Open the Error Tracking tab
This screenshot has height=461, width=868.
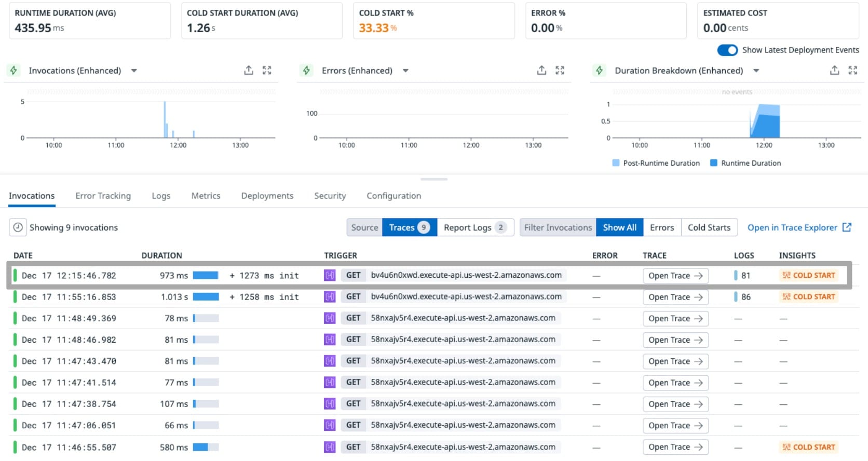[x=103, y=196]
